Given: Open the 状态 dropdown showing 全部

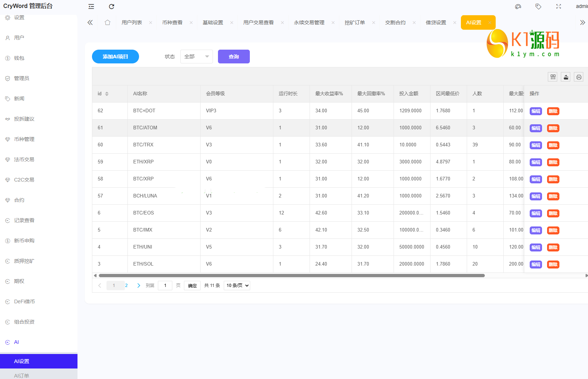Looking at the screenshot, I should click(197, 57).
